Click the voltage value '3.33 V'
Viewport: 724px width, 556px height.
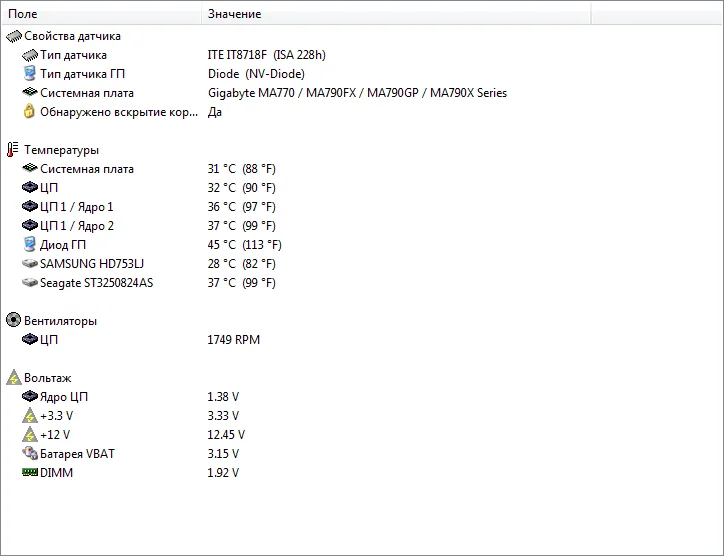point(223,416)
